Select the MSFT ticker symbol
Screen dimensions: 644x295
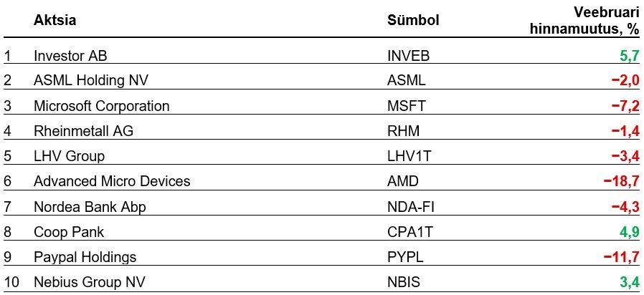click(406, 106)
